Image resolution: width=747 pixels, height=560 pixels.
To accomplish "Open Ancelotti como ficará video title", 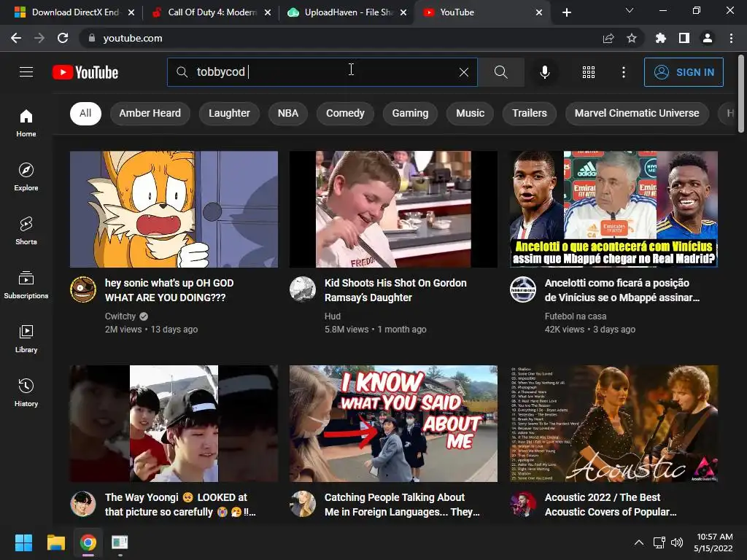I will coord(622,290).
